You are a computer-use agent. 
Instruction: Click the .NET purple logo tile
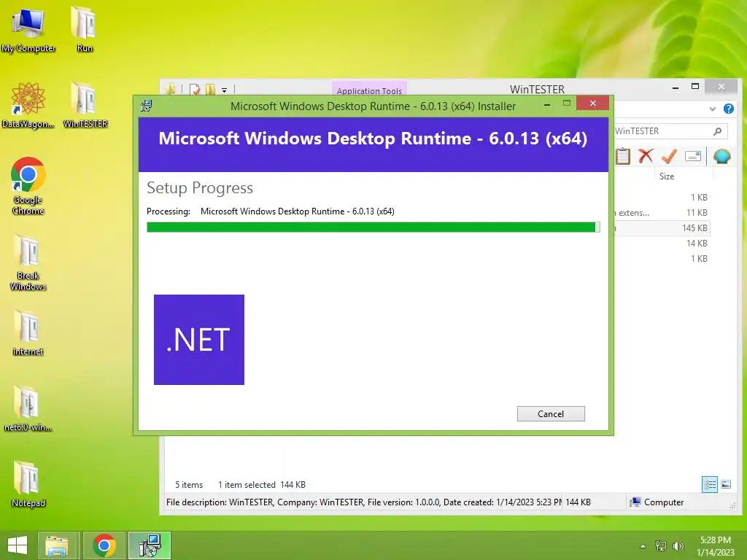coord(199,340)
